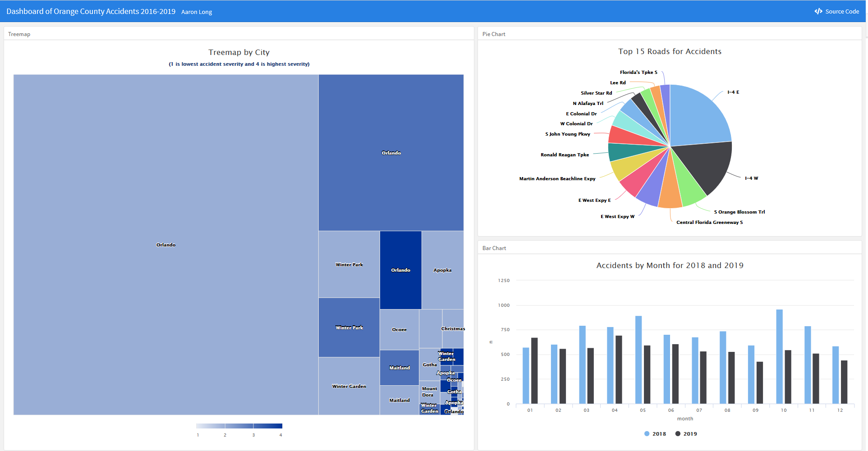Select the Pie Chart panel header
868x451 pixels.
(494, 34)
